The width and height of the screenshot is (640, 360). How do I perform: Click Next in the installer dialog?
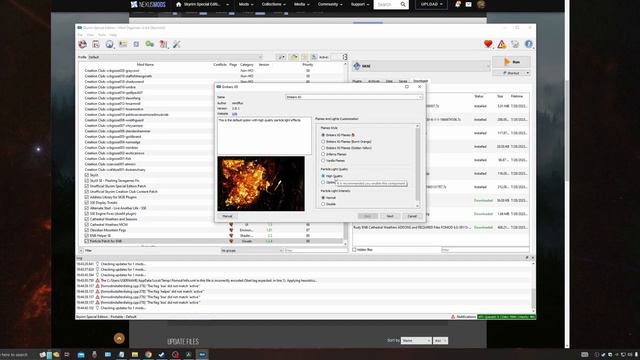pyautogui.click(x=390, y=216)
